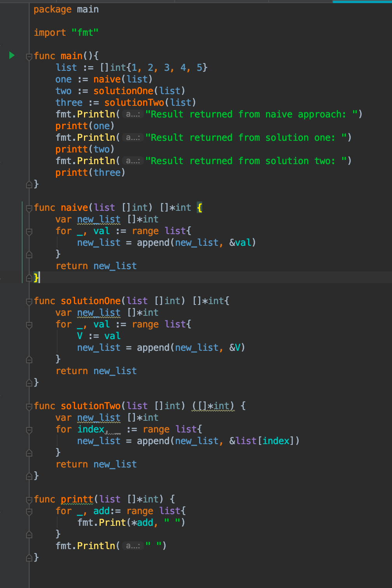
Task: Click the underlined new_list variable in naive
Action: point(98,219)
